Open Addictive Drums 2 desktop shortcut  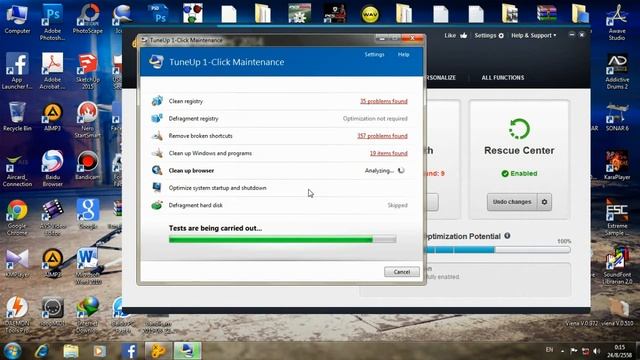point(617,71)
